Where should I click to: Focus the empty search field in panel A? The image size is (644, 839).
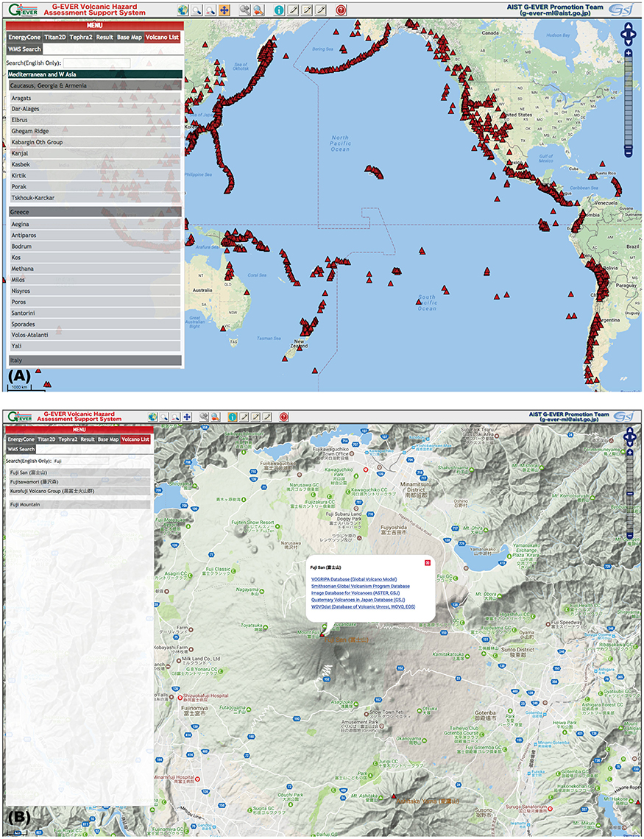coord(97,63)
